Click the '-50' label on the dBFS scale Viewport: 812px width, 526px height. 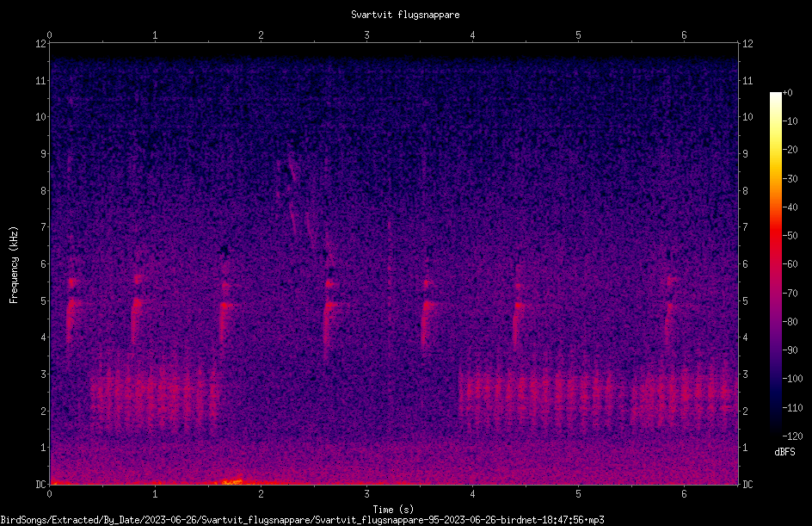click(x=790, y=236)
